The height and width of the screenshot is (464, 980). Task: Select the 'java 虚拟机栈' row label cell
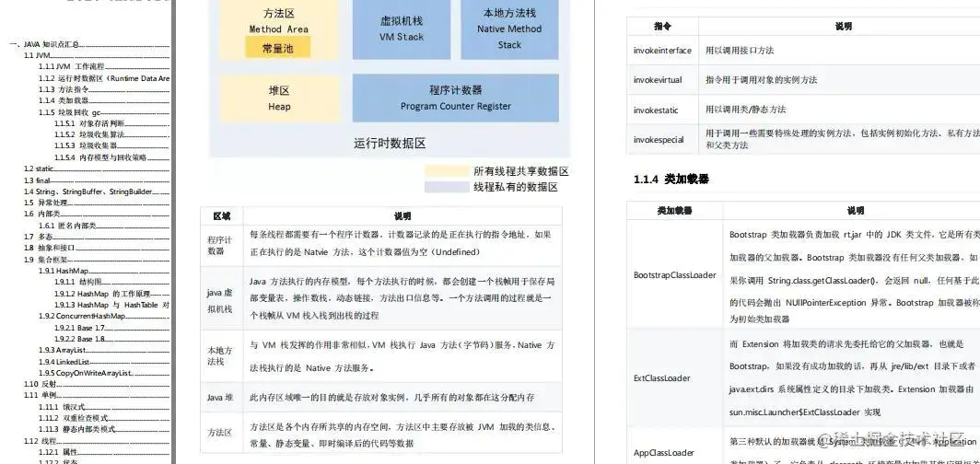222,298
